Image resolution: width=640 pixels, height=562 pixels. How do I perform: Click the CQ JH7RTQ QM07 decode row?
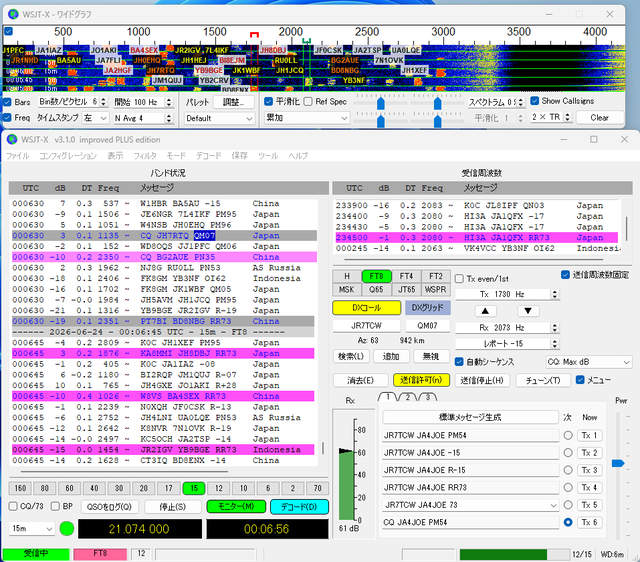point(164,235)
